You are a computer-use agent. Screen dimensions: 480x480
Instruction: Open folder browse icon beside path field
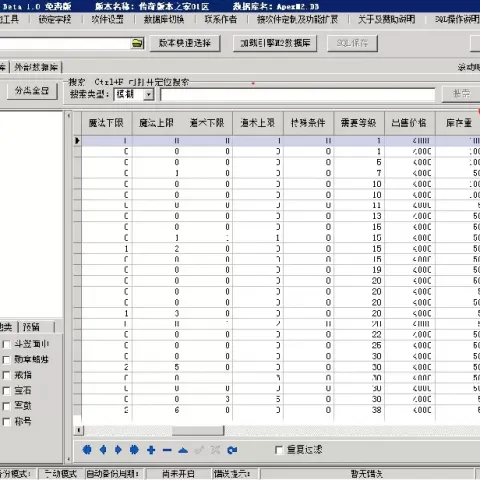click(x=137, y=43)
